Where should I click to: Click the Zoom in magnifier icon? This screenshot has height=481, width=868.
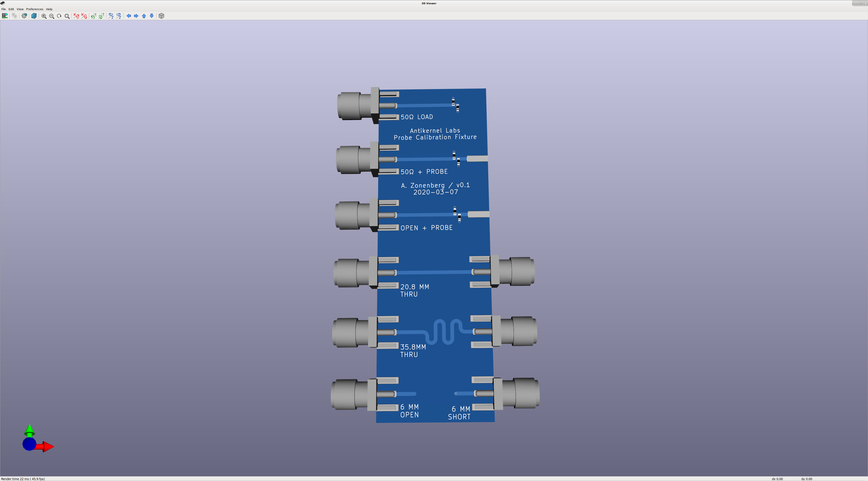(44, 16)
